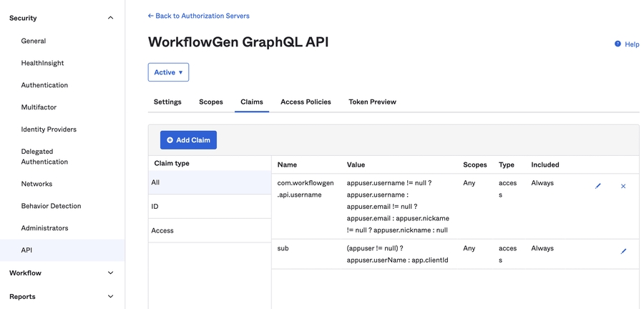
Task: Click the pencil icon for sub claim
Action: coord(623,251)
